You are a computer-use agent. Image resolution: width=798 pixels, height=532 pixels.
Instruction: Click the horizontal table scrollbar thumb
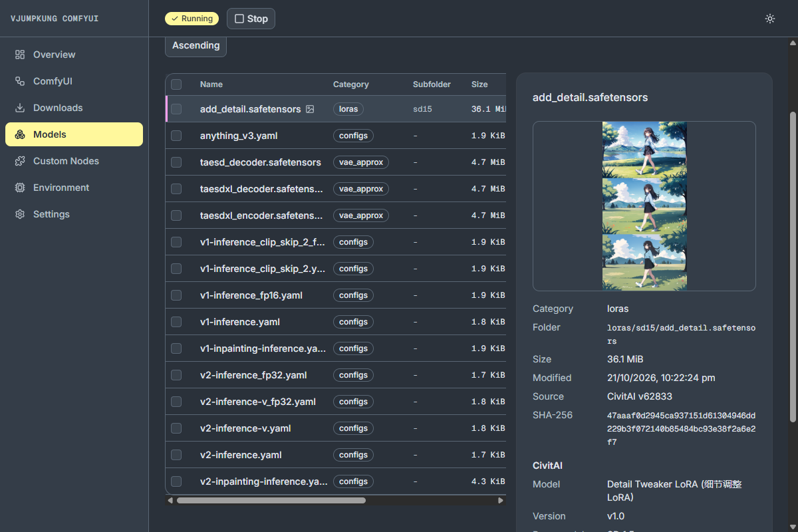click(x=271, y=500)
